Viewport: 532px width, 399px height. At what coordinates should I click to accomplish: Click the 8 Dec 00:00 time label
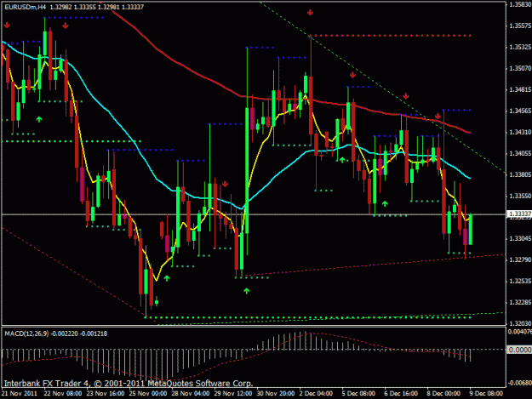point(443,394)
